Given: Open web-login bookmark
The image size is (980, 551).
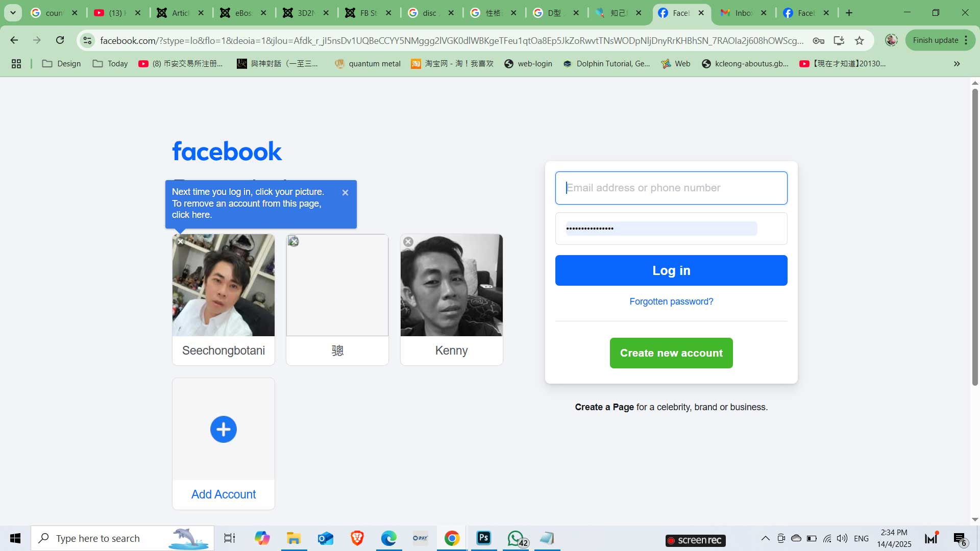Looking at the screenshot, I should tap(528, 64).
